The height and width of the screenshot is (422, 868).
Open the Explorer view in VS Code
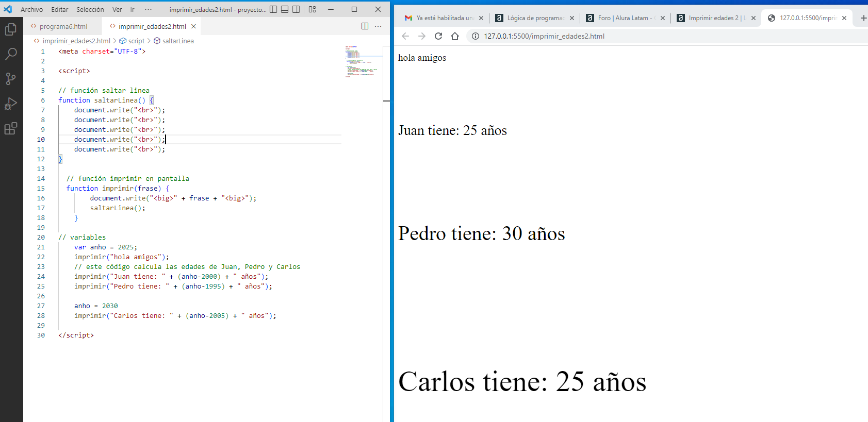pyautogui.click(x=11, y=29)
